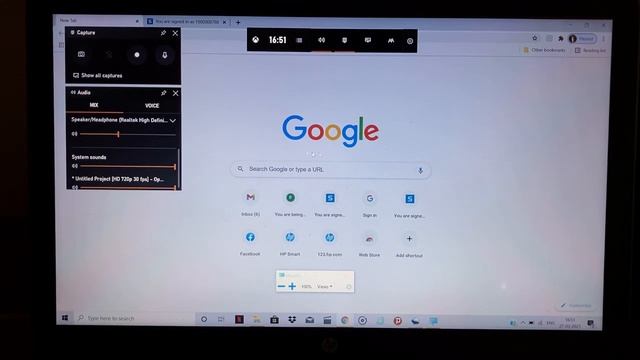Image resolution: width=640 pixels, height=360 pixels.
Task: Open the 123.hp.com shortcut
Action: 329,244
